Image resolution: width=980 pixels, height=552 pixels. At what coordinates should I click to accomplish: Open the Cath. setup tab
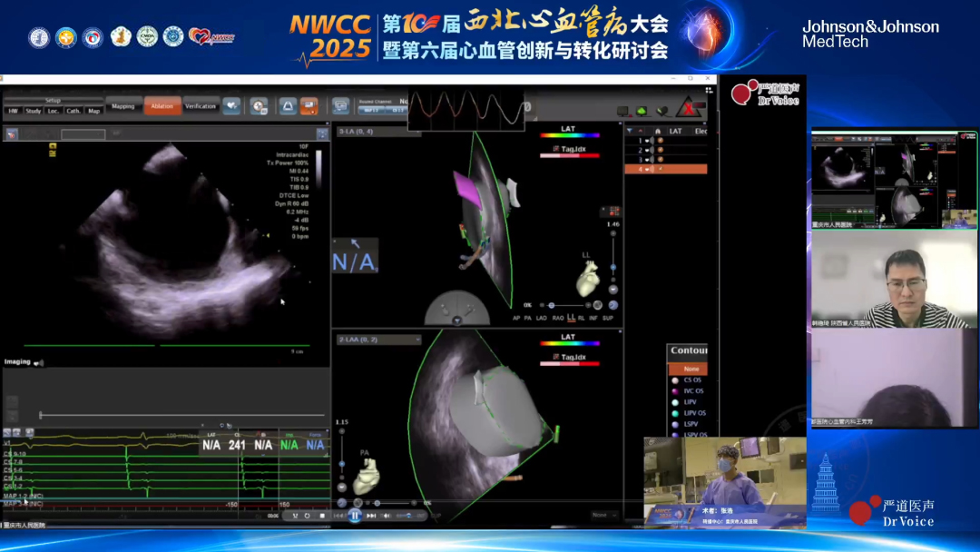(73, 111)
